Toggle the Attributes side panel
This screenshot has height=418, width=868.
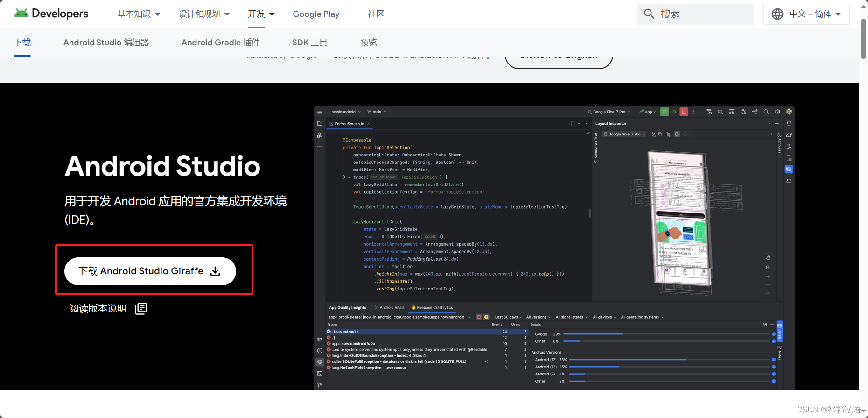779,144
